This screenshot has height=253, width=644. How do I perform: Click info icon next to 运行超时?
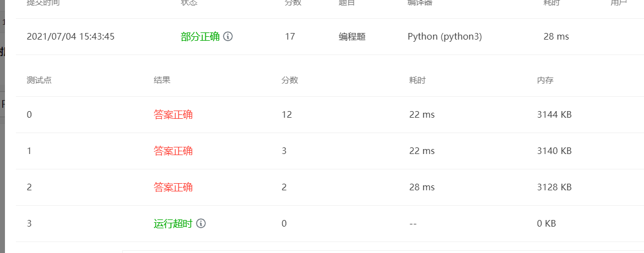(200, 223)
